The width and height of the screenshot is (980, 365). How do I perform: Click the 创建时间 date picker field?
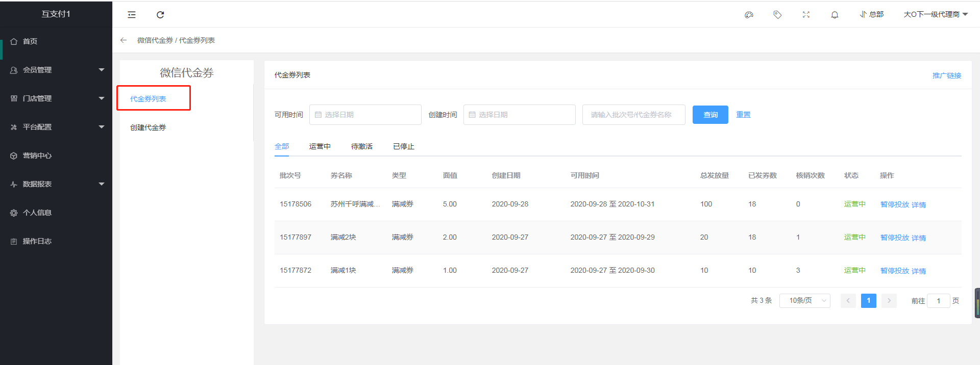coord(520,115)
